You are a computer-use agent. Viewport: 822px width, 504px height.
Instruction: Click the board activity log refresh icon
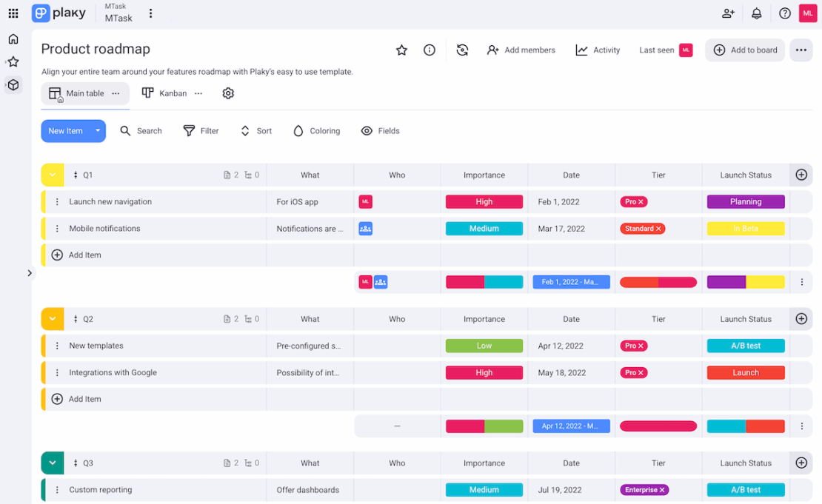462,50
